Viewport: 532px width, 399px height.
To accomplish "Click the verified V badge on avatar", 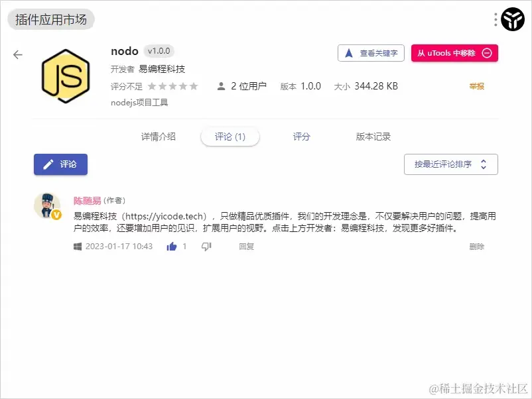I will 56,215.
